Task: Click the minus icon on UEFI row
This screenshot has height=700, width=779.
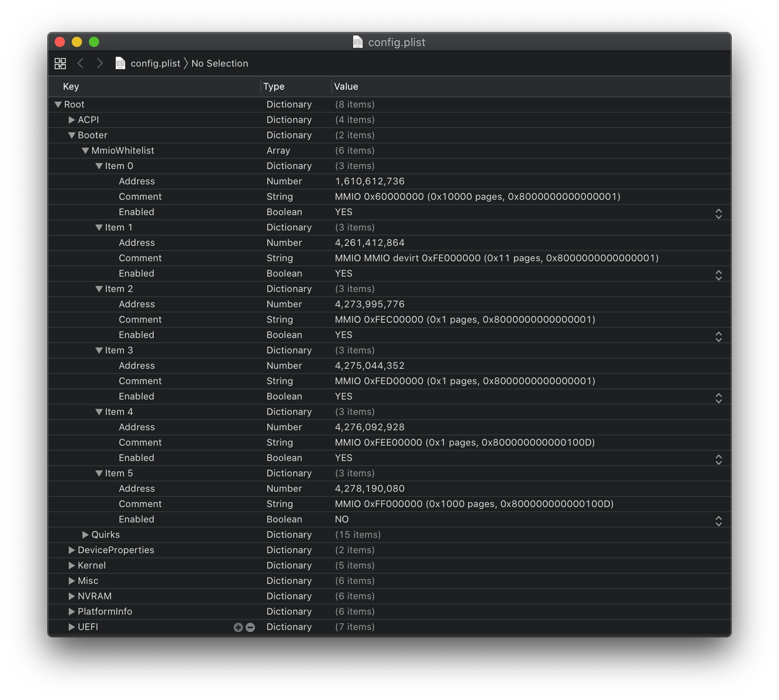Action: coord(251,627)
